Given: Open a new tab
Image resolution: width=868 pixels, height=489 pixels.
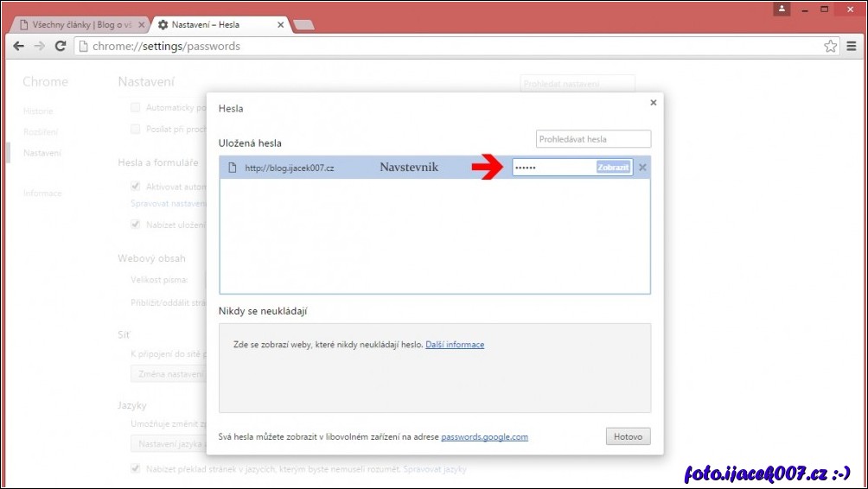Looking at the screenshot, I should 303,25.
